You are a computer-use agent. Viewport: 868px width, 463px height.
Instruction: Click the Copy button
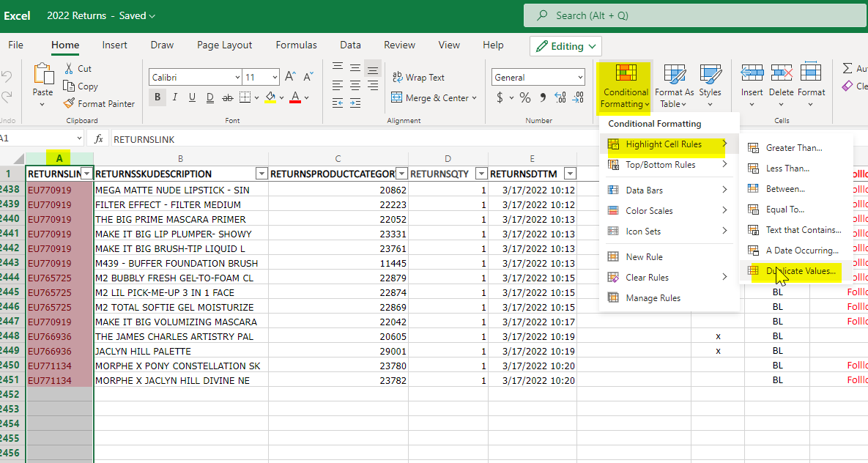pos(81,86)
